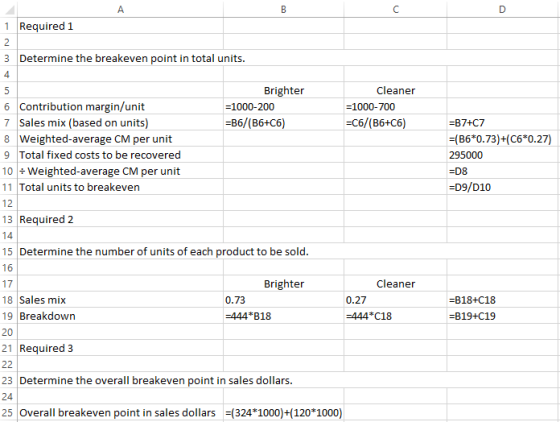This screenshot has height=422, width=560.
Task: Select cell with =B18+C18
Action: 503,300
